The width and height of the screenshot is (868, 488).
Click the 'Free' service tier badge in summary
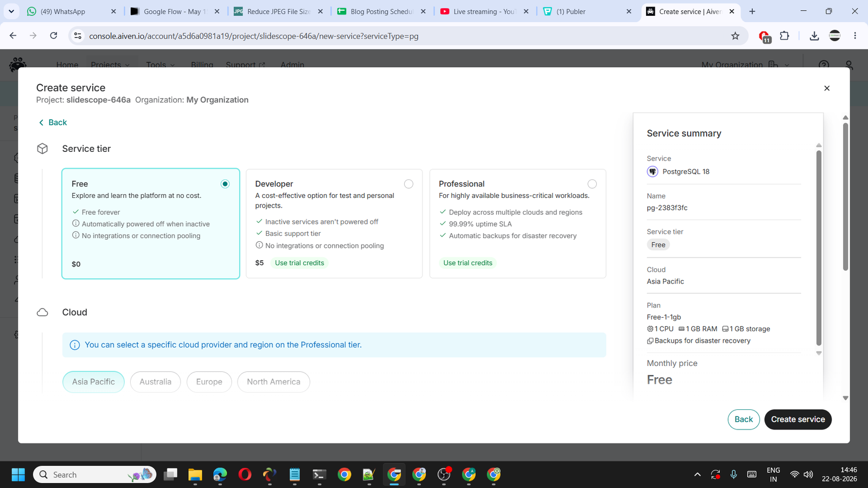pos(658,245)
